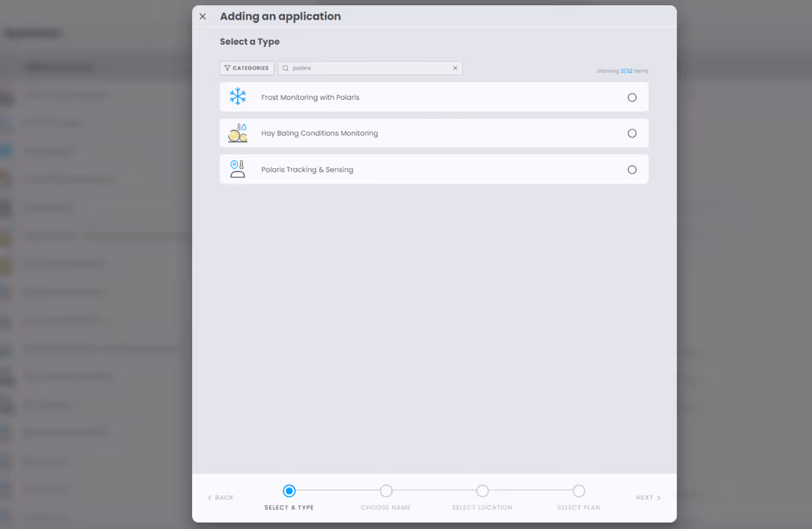This screenshot has width=812, height=529.
Task: Click the snowflake Frost Monitoring icon
Action: pos(238,97)
